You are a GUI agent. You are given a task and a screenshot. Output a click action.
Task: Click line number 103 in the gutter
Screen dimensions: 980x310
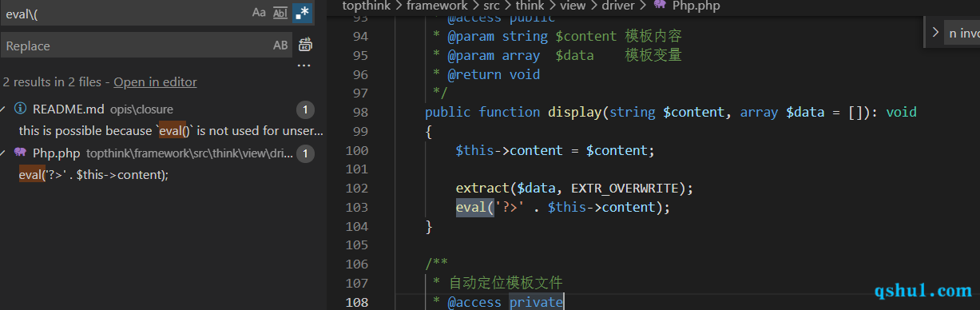click(x=356, y=207)
